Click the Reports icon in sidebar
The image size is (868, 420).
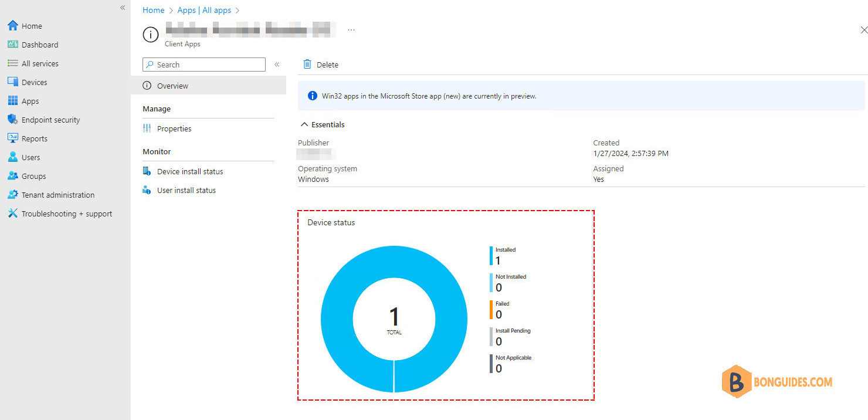coord(13,138)
